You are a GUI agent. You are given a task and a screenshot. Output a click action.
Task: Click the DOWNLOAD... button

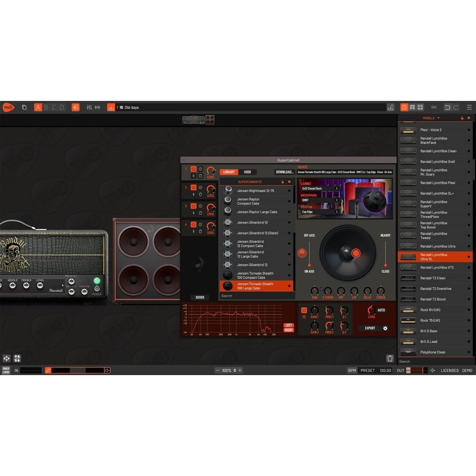click(x=285, y=172)
